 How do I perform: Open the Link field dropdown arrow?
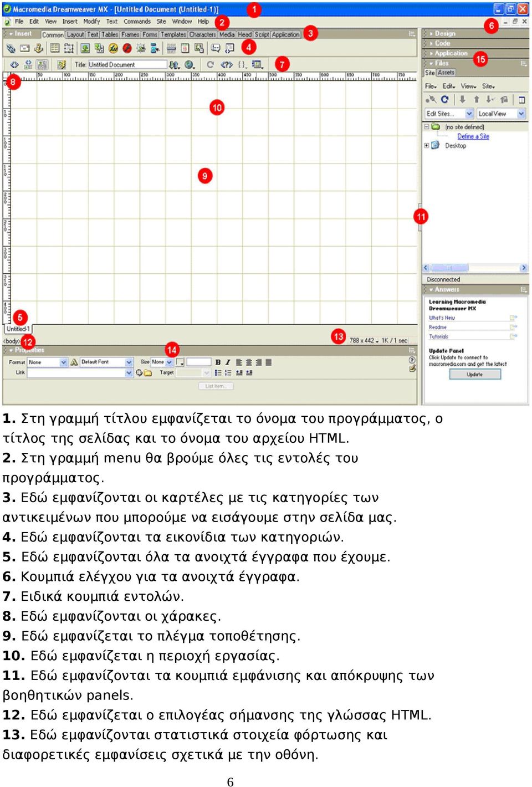coord(129,373)
